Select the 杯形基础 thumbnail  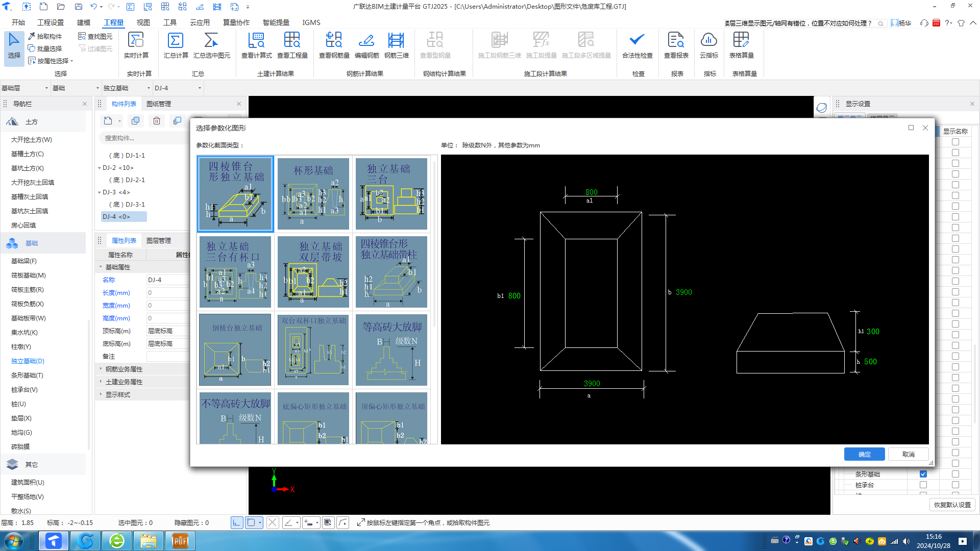pyautogui.click(x=313, y=194)
